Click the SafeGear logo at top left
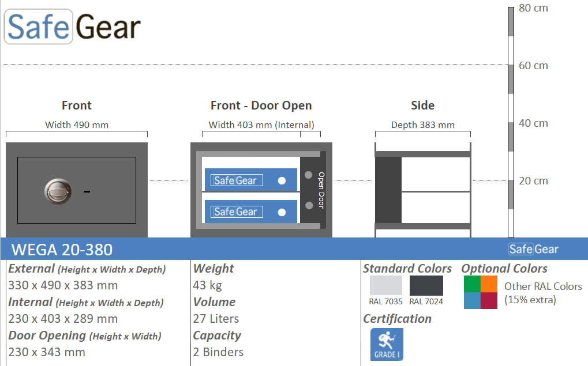The image size is (588, 366). 72,27
